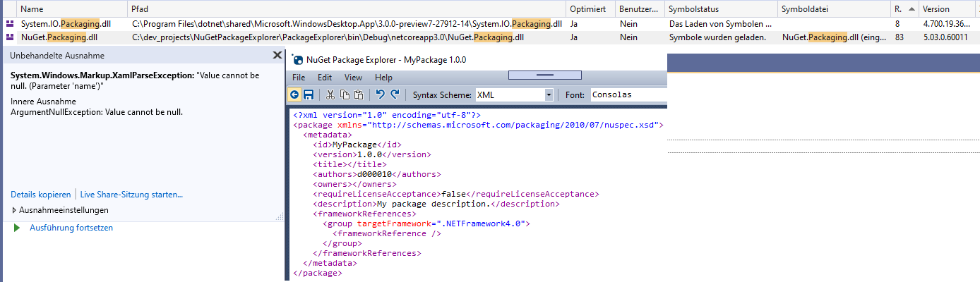Open the Help menu
Image resolution: width=980 pixels, height=282 pixels.
pos(383,78)
